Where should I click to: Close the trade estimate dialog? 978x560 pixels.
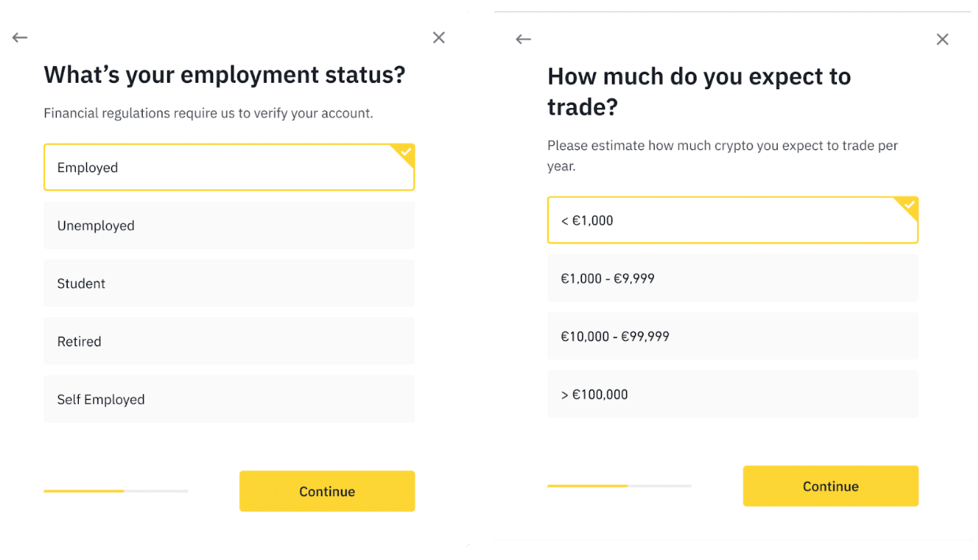pyautogui.click(x=943, y=39)
